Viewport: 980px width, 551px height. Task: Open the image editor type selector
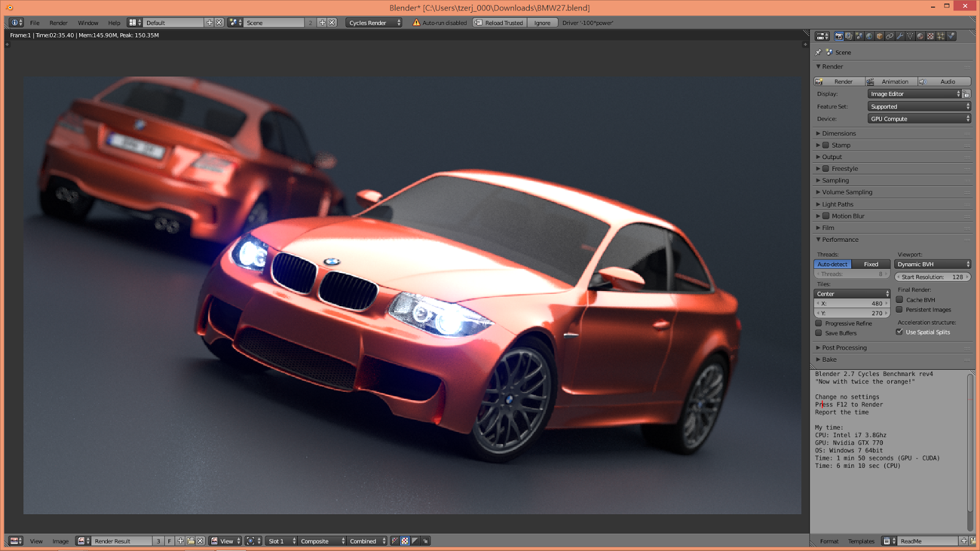16,541
